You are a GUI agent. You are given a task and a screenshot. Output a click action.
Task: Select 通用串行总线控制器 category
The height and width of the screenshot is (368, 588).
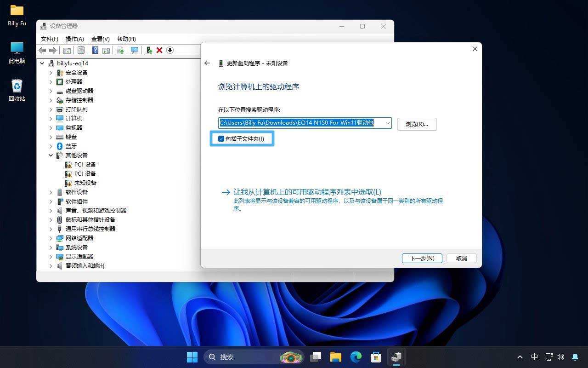(90, 229)
